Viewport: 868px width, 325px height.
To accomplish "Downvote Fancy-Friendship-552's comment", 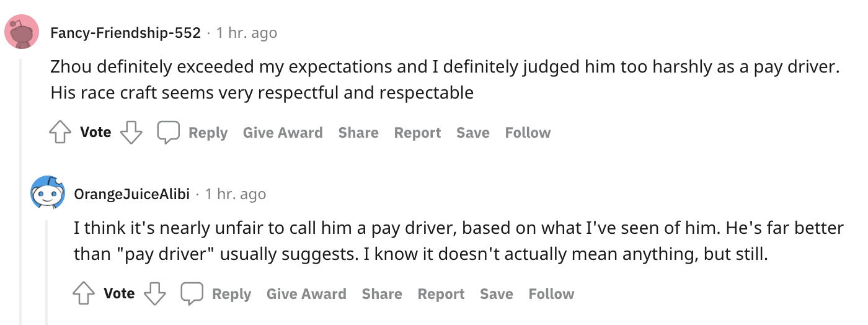I will pyautogui.click(x=131, y=132).
